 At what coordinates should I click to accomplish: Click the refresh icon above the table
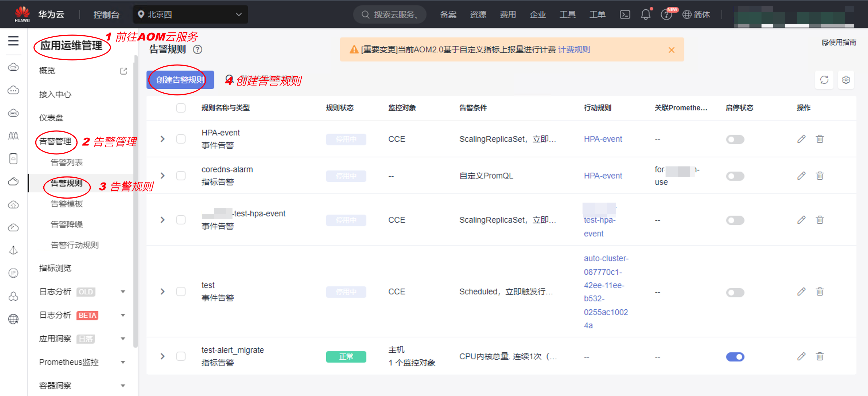click(824, 80)
